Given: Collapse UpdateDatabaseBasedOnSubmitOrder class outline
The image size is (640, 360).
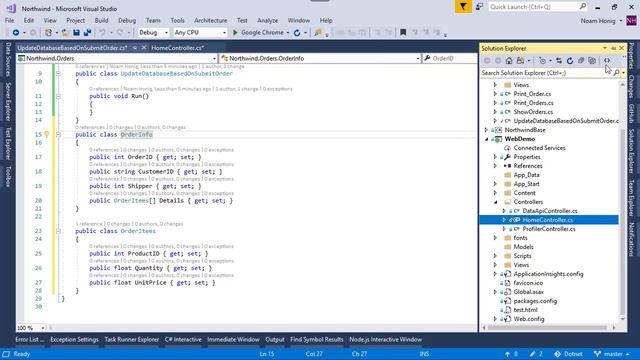Looking at the screenshot, I should [x=58, y=73].
